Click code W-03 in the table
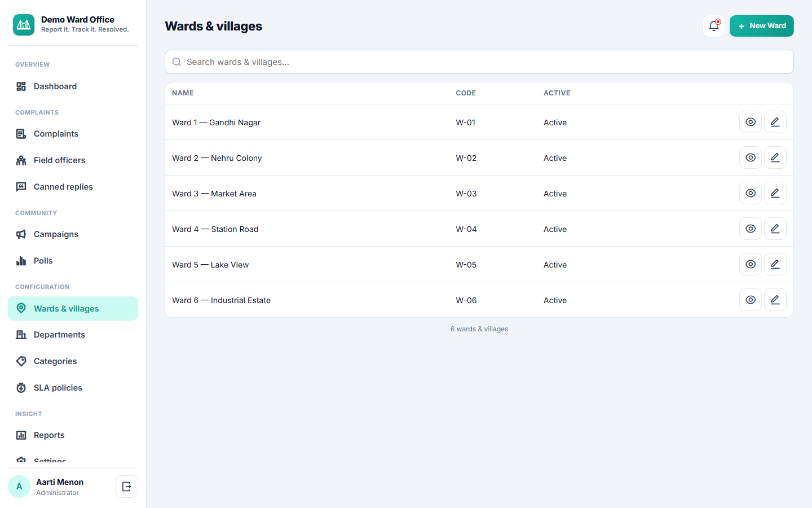The image size is (812, 508). coord(466,194)
